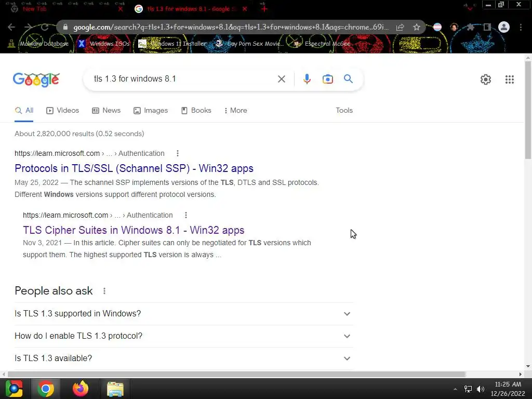Click the Chrome back arrow
This screenshot has width=532, height=399.
pyautogui.click(x=11, y=27)
